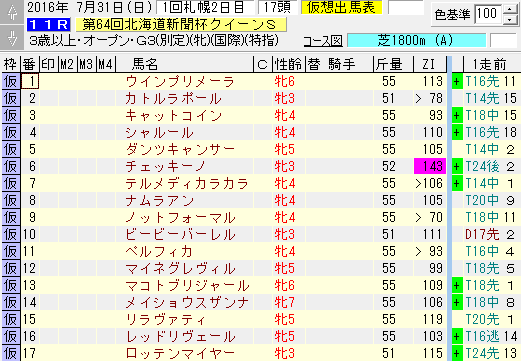Open previous run T16逃 14 for レッドリヴェール
This screenshot has width=521, height=361.
coord(491,337)
